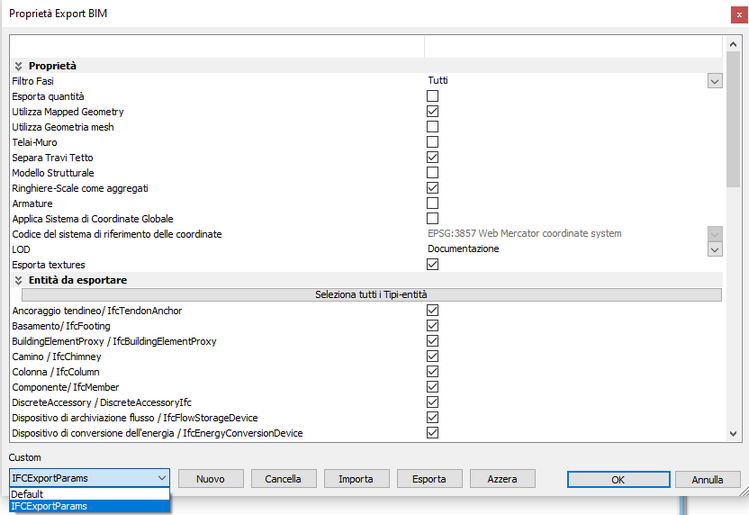
Task: Select the Documentazione LOD value
Action: pos(463,248)
